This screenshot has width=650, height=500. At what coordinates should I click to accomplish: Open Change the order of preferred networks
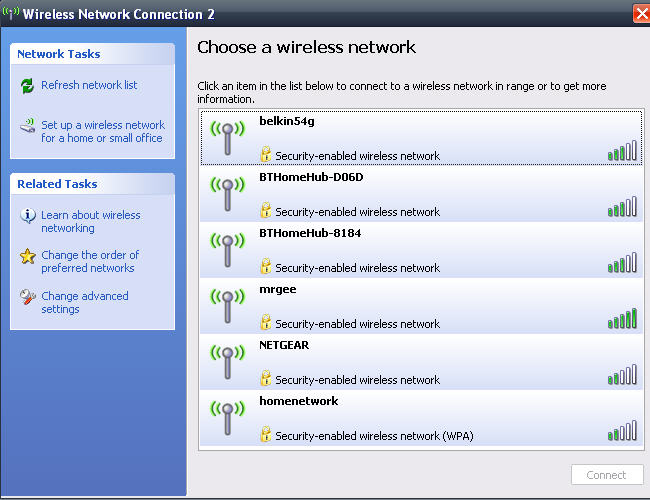click(x=90, y=261)
